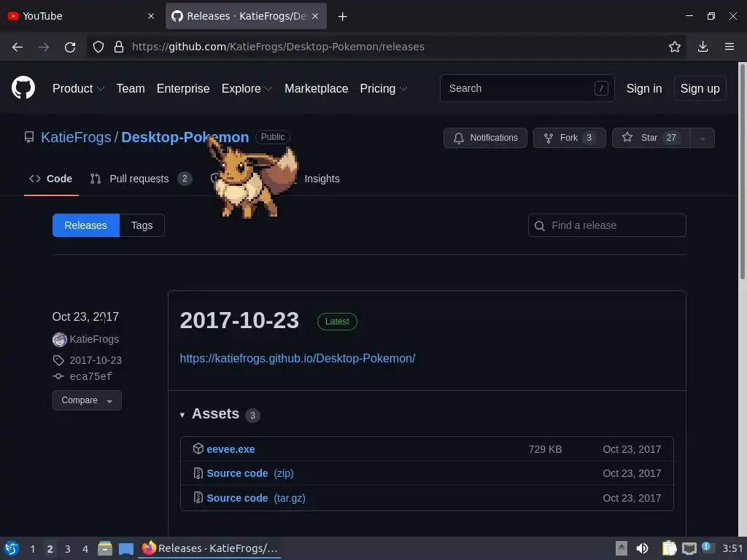This screenshot has height=560, width=747.
Task: Open the tracking protection shield icon
Action: 98,47
